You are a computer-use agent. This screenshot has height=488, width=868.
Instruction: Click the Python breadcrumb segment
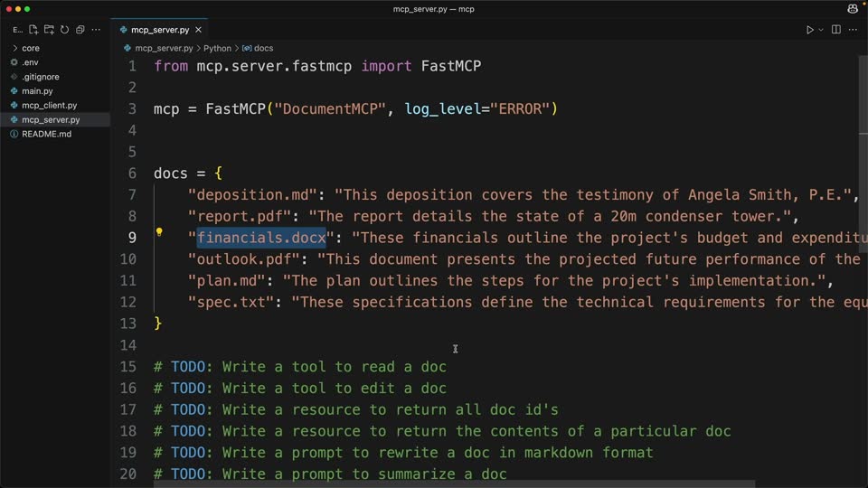pos(217,48)
